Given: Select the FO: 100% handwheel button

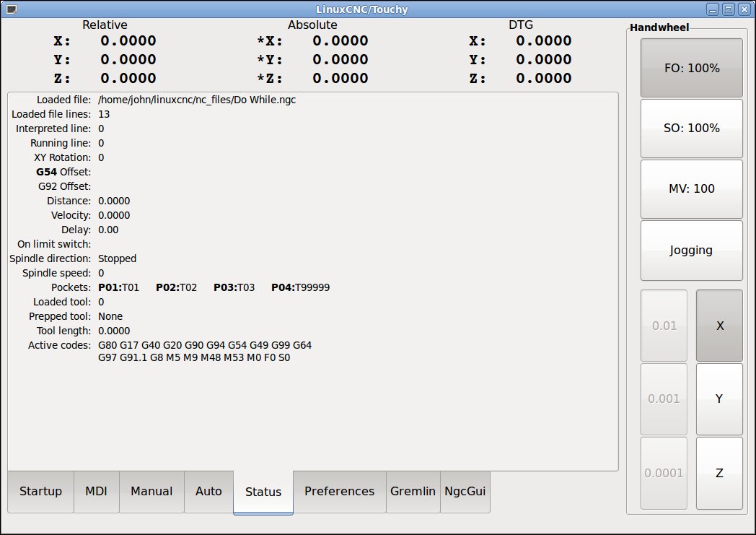Looking at the screenshot, I should coord(691,68).
